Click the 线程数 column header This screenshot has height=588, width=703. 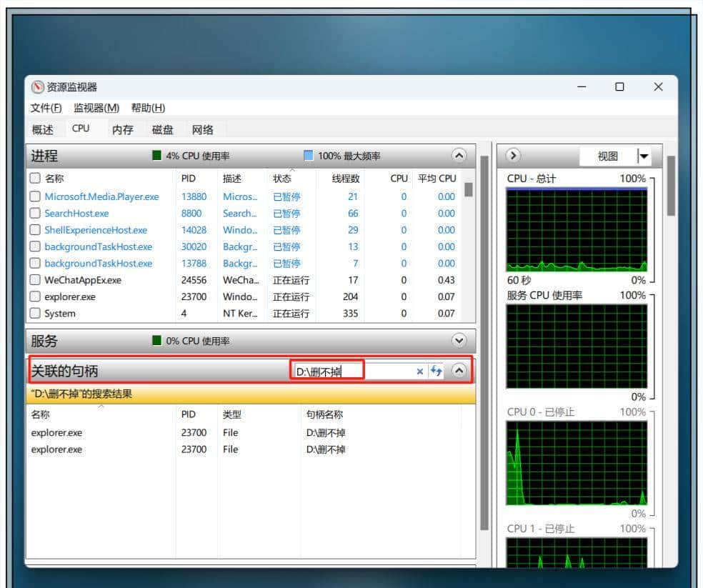(x=346, y=179)
